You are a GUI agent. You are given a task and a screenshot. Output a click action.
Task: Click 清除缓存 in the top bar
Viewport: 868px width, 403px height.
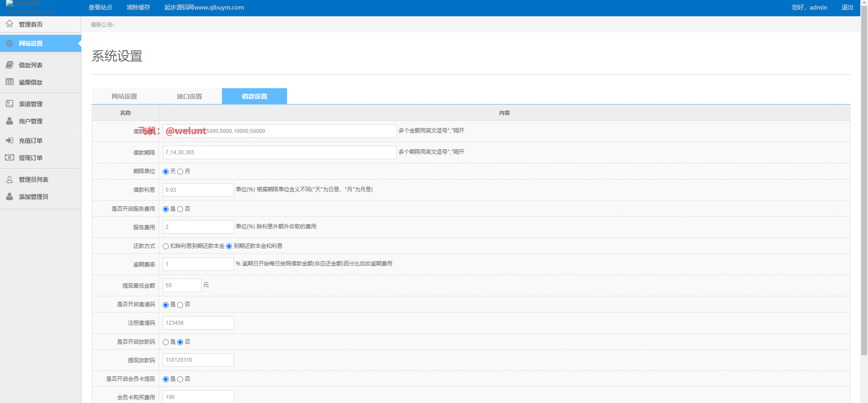(138, 8)
